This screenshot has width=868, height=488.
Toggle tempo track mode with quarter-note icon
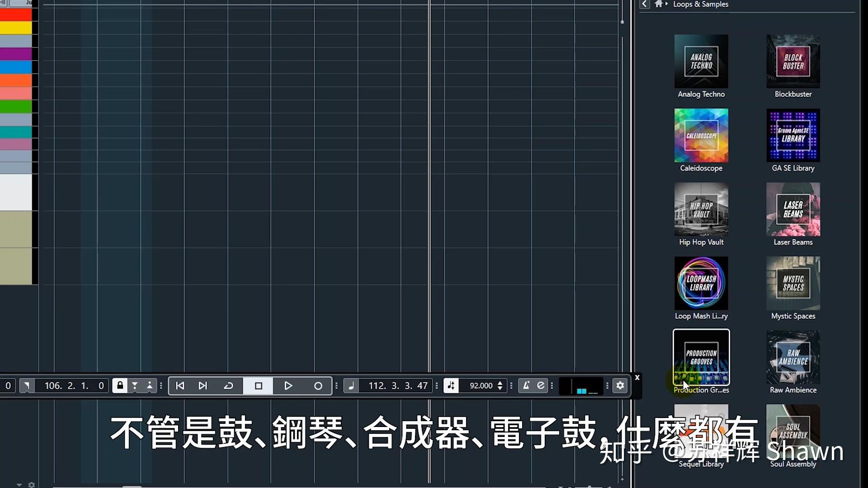click(x=451, y=385)
